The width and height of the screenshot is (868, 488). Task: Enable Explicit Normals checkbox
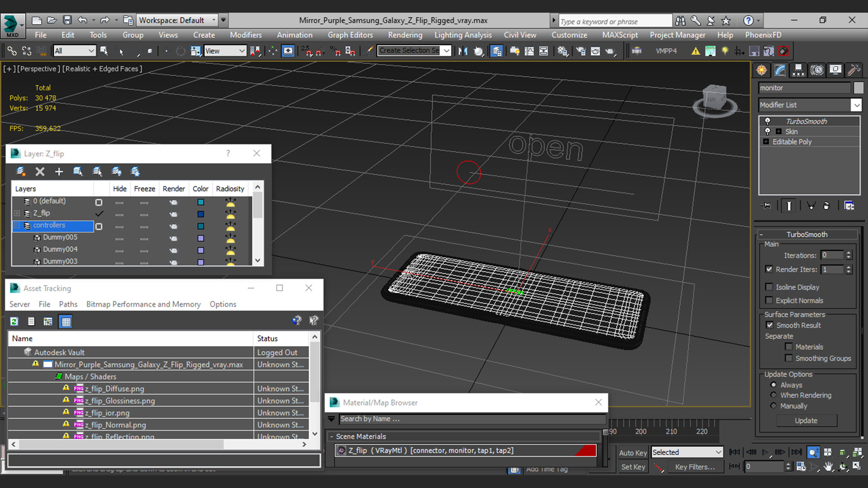pyautogui.click(x=769, y=300)
